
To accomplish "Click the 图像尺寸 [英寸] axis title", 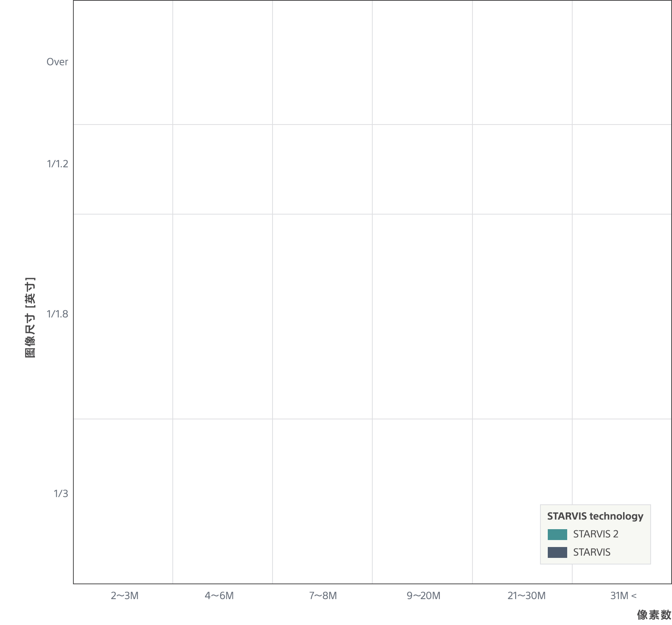I will click(x=30, y=317).
